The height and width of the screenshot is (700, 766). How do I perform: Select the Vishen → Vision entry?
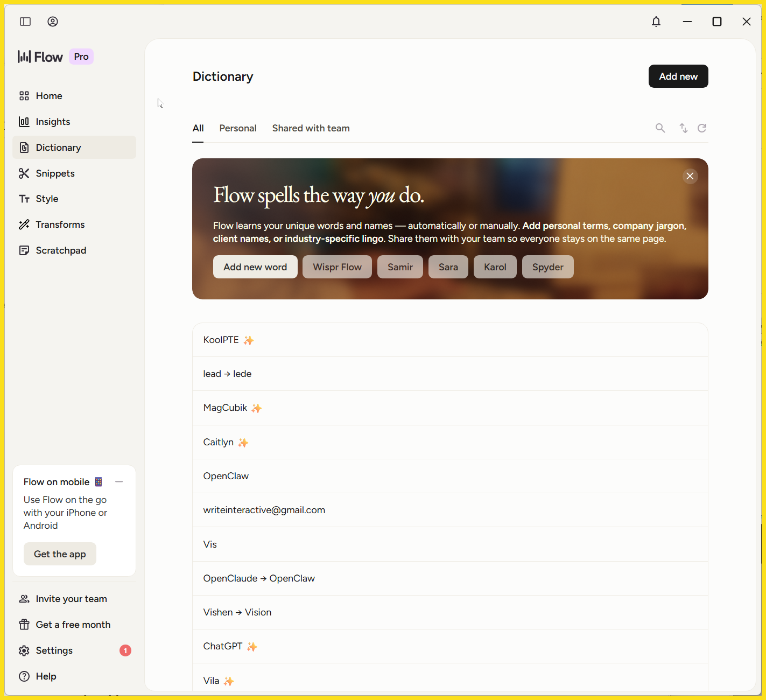coord(450,612)
